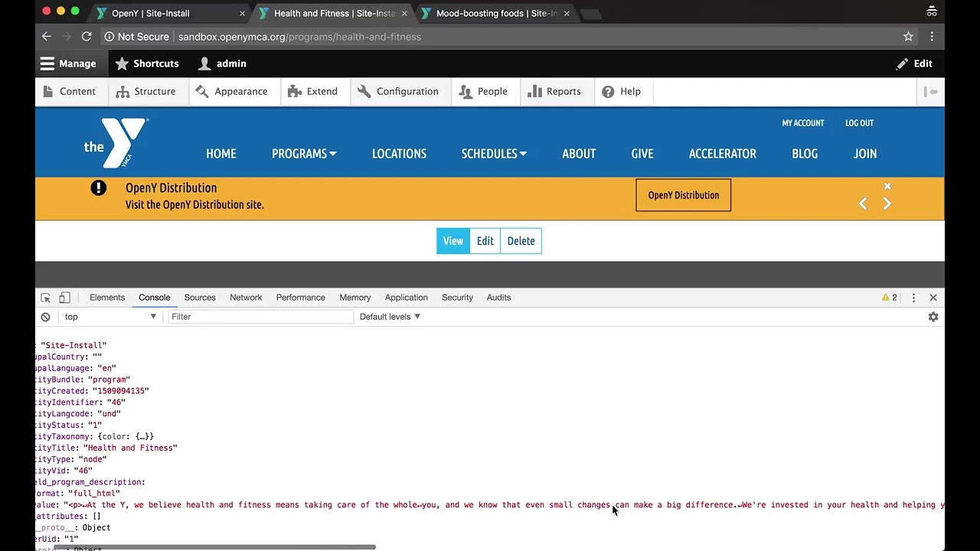Switch to Mood-boosting foods browser tab

coord(497,13)
